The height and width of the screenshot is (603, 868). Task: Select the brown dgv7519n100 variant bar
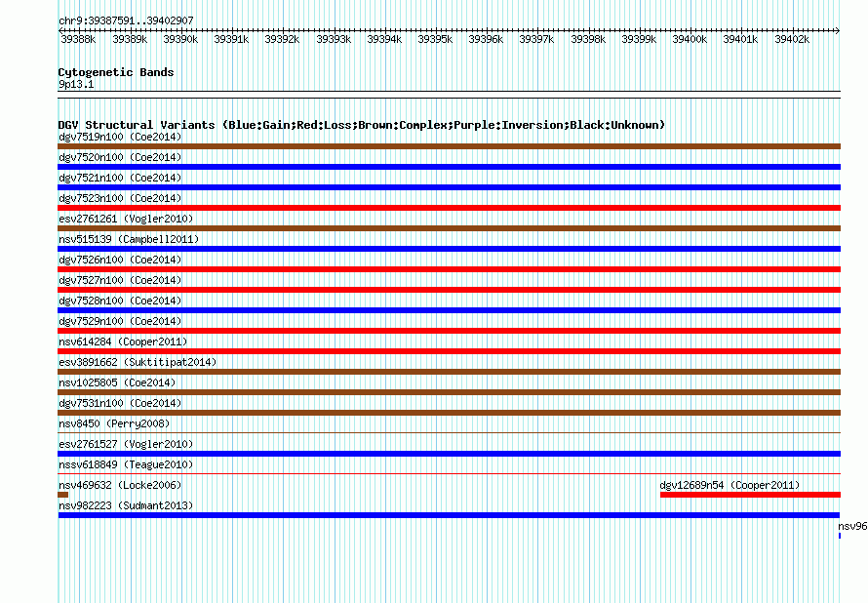[x=449, y=146]
